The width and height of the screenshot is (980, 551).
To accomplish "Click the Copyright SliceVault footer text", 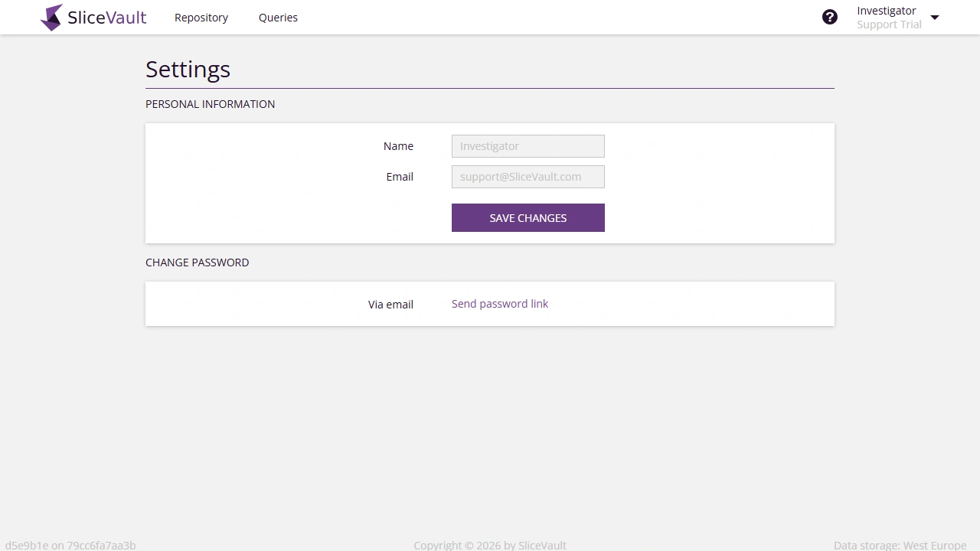I will point(489,545).
